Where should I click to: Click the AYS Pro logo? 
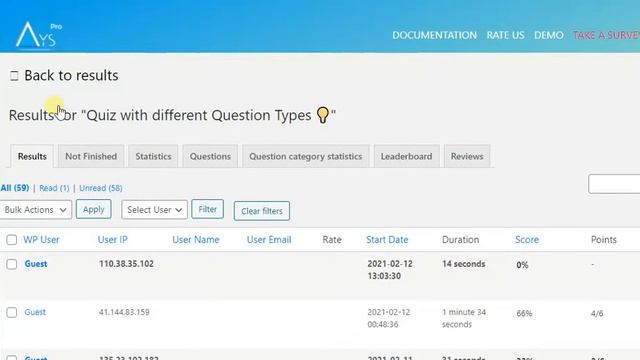click(39, 35)
